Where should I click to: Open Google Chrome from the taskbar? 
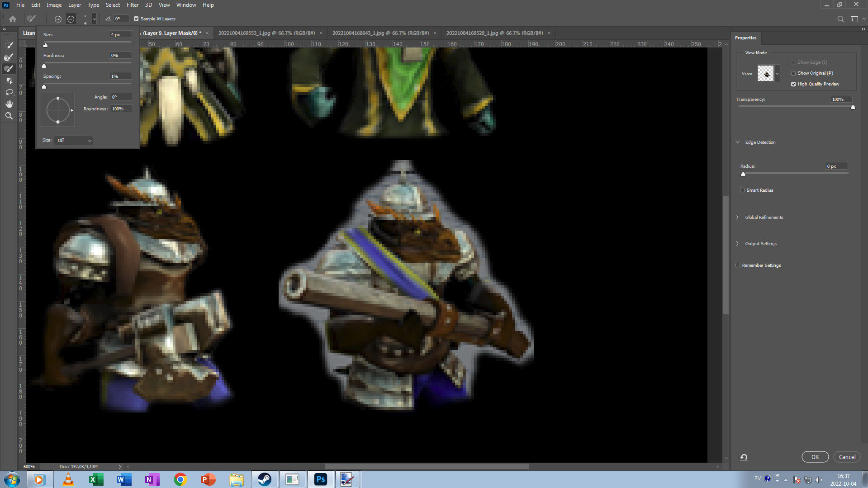click(180, 479)
